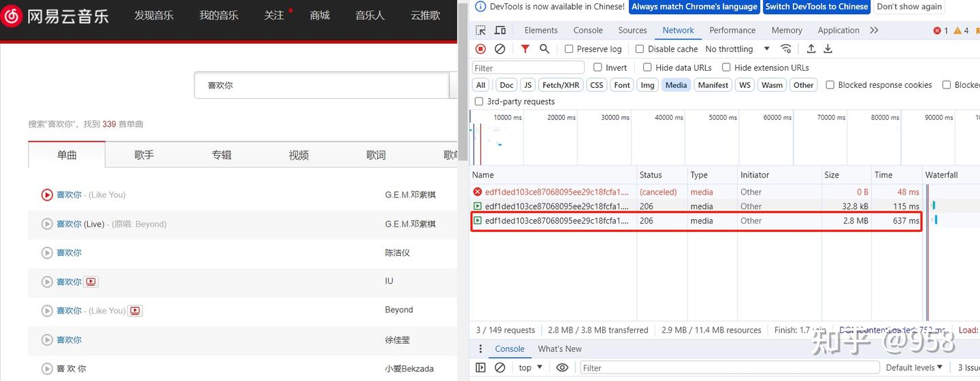
Task: Play the 喜欢你 song by Beyond
Action: pos(47,311)
